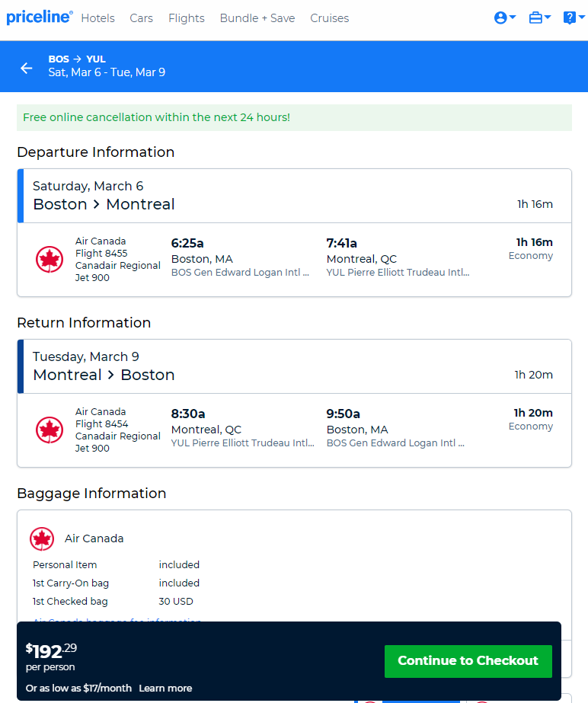Click the Air Canada logo for Flight 8454
This screenshot has height=703, width=588.
pos(50,430)
